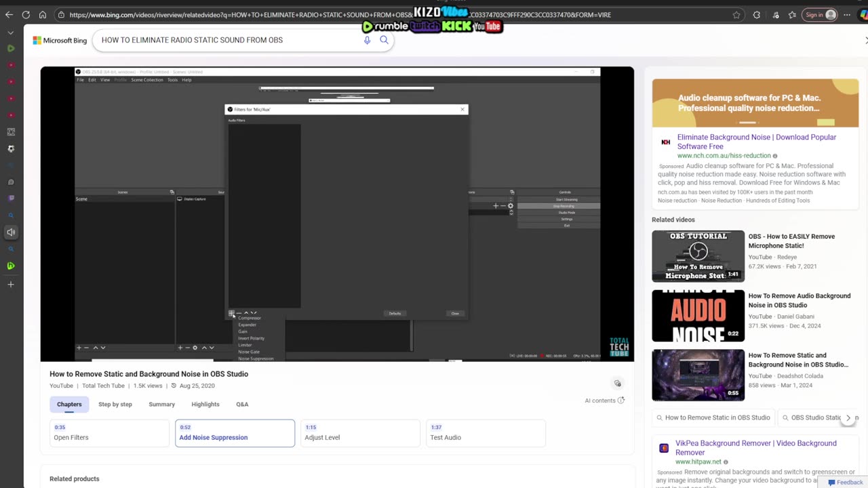This screenshot has width=868, height=488.
Task: Open OBS How to EASILY Remove Microphone Static thumbnail
Action: (698, 256)
